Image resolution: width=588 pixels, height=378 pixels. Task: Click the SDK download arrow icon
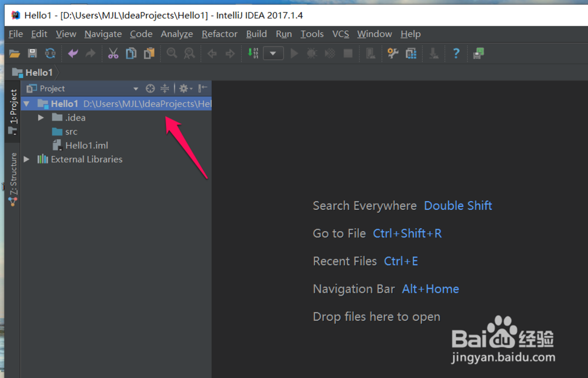coord(433,53)
